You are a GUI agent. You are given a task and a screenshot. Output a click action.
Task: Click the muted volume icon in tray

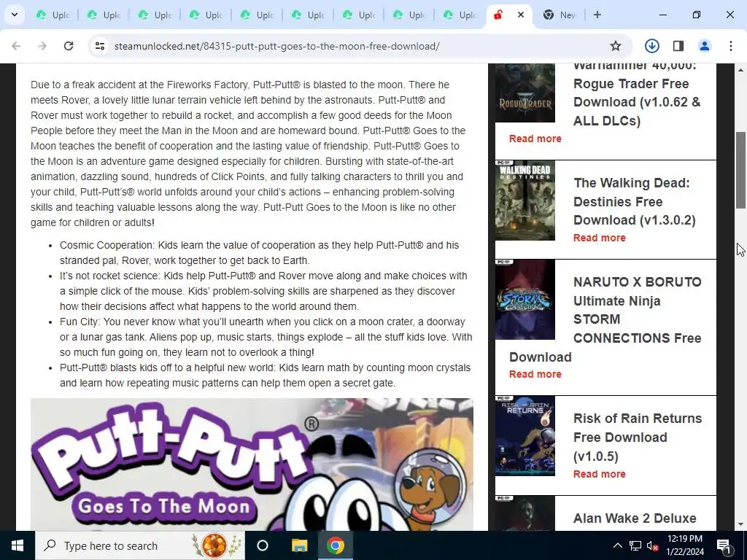click(651, 545)
